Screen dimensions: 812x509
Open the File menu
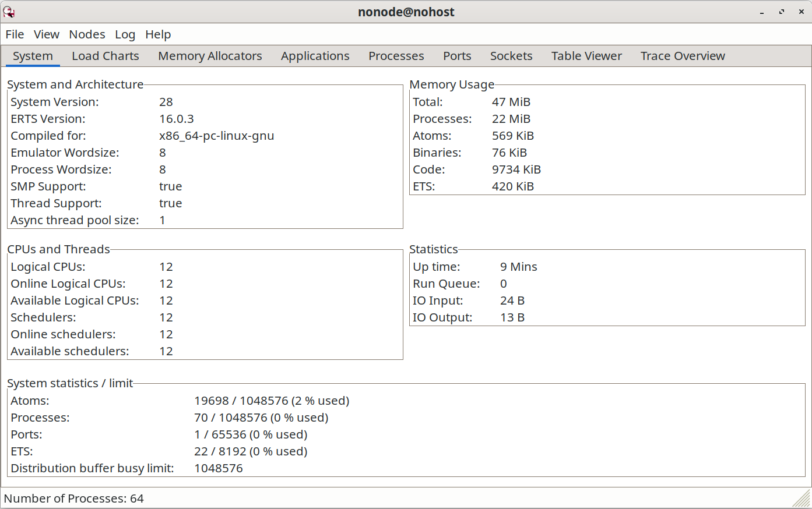click(x=15, y=34)
